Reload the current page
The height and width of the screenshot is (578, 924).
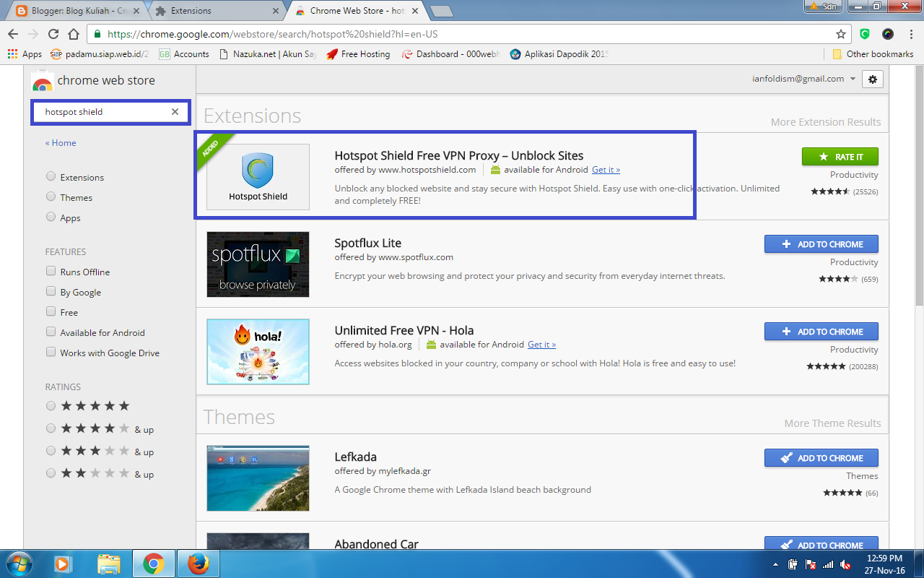(53, 34)
